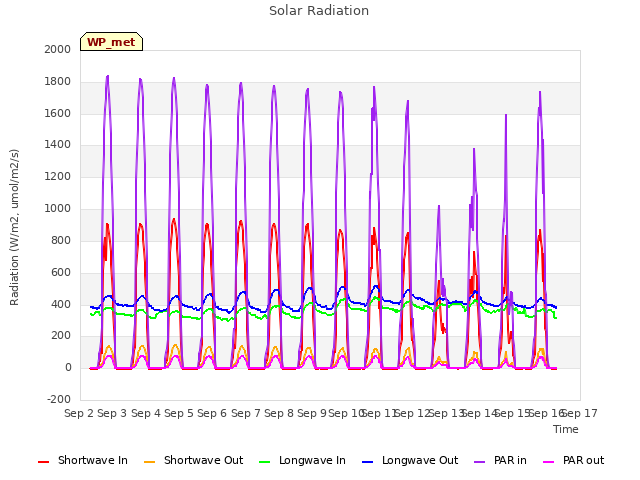Click the orange Shortwave Out legend swatch
Screen dimensions: 640x480
[149, 462]
